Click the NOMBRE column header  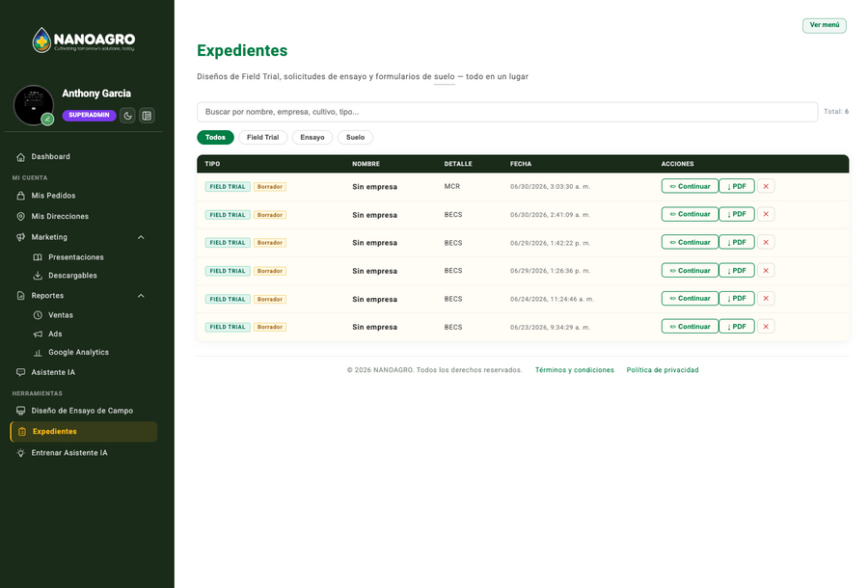366,164
